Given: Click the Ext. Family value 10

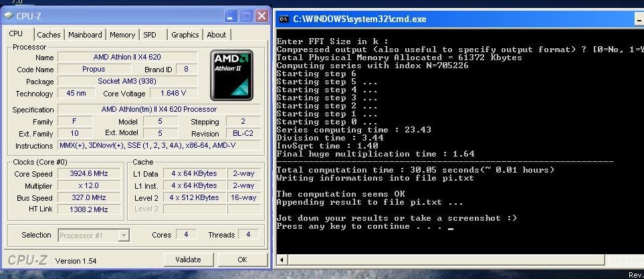Looking at the screenshot, I should tap(75, 133).
